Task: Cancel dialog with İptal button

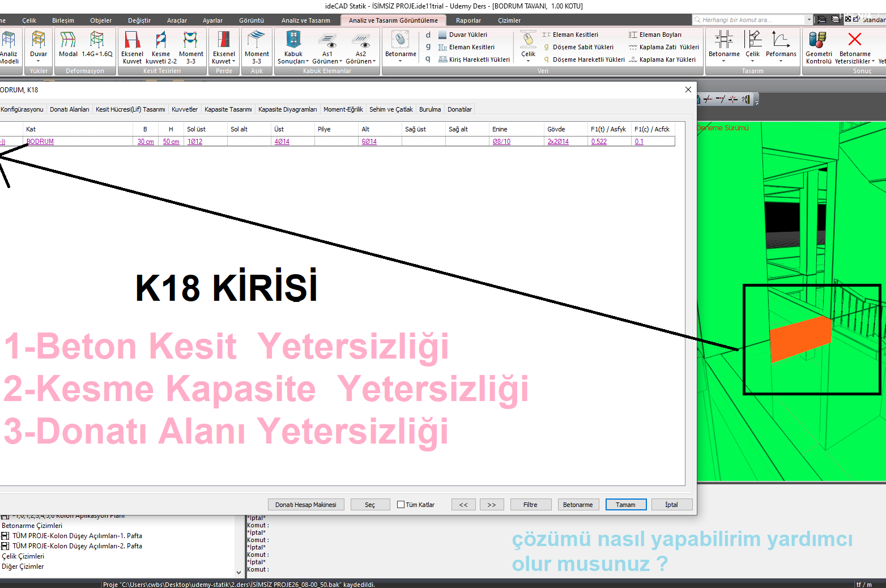Action: coord(671,505)
